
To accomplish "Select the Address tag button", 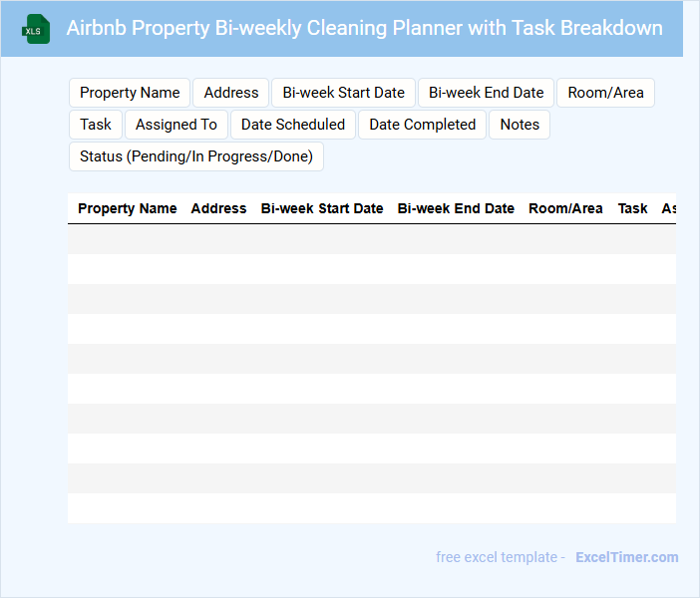I will [x=231, y=93].
